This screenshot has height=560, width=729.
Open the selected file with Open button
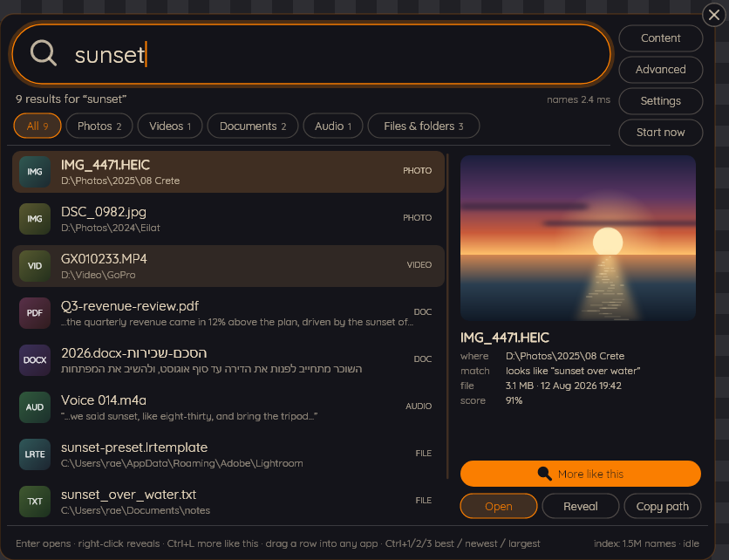(499, 506)
